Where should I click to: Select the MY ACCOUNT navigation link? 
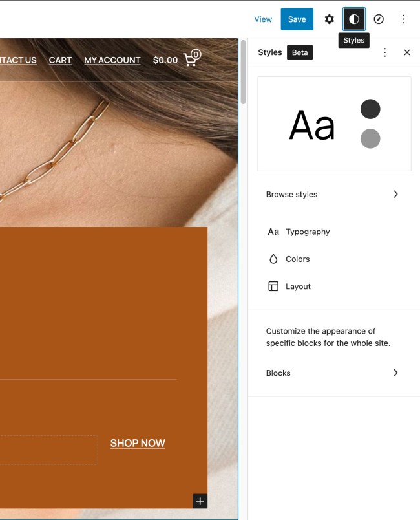tap(112, 60)
